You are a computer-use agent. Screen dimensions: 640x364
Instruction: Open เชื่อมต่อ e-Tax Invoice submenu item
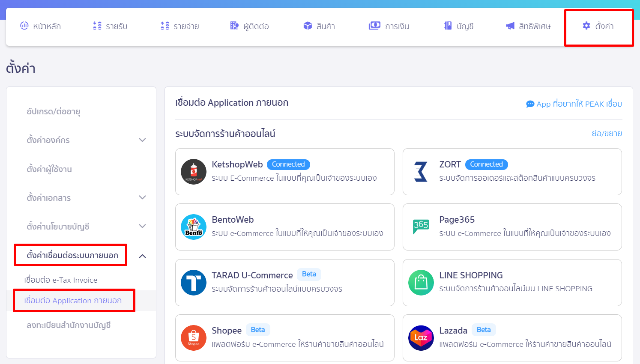pos(61,280)
